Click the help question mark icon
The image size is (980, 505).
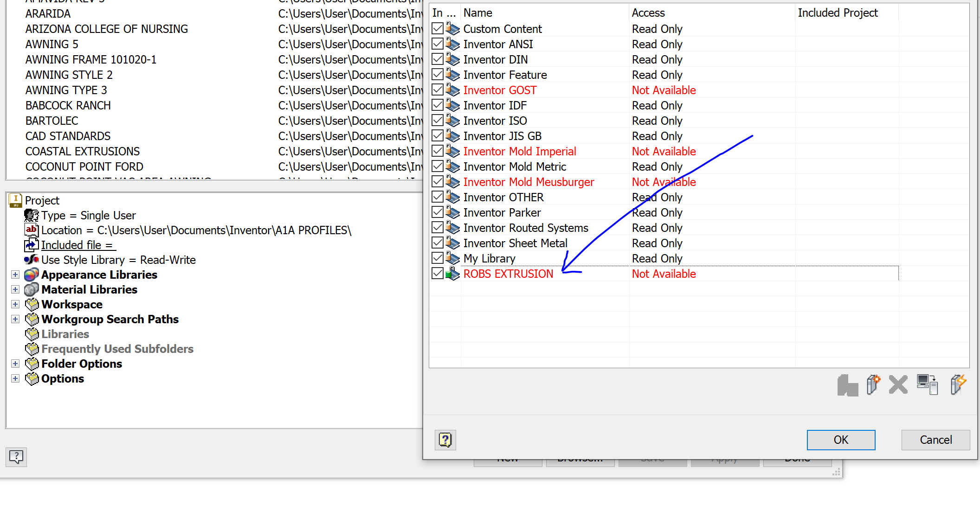point(445,440)
